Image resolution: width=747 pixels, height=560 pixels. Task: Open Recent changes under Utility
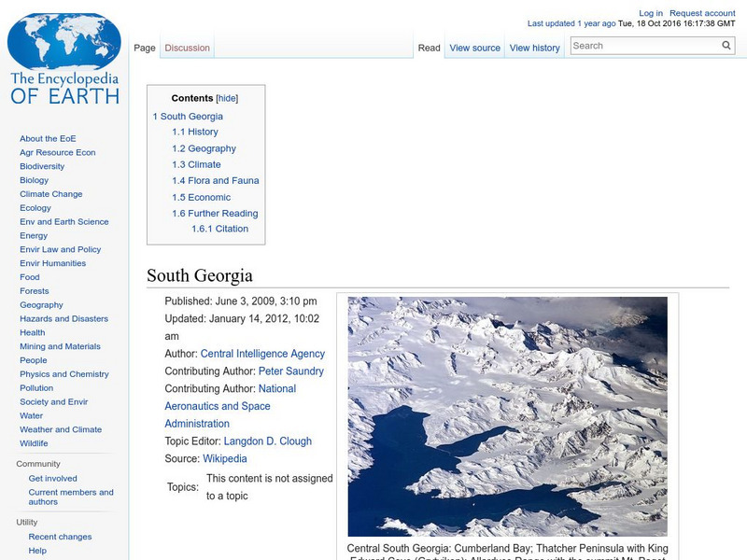click(x=60, y=537)
